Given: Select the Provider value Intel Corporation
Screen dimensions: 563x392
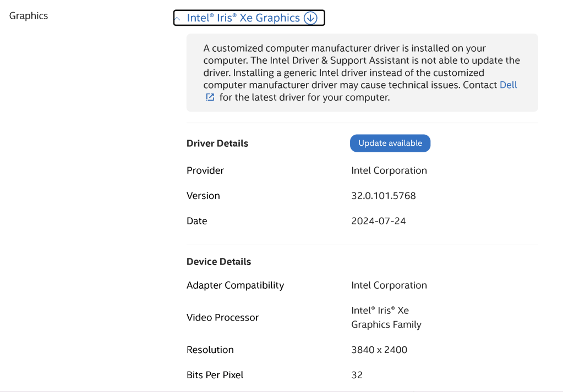Looking at the screenshot, I should pyautogui.click(x=389, y=170).
